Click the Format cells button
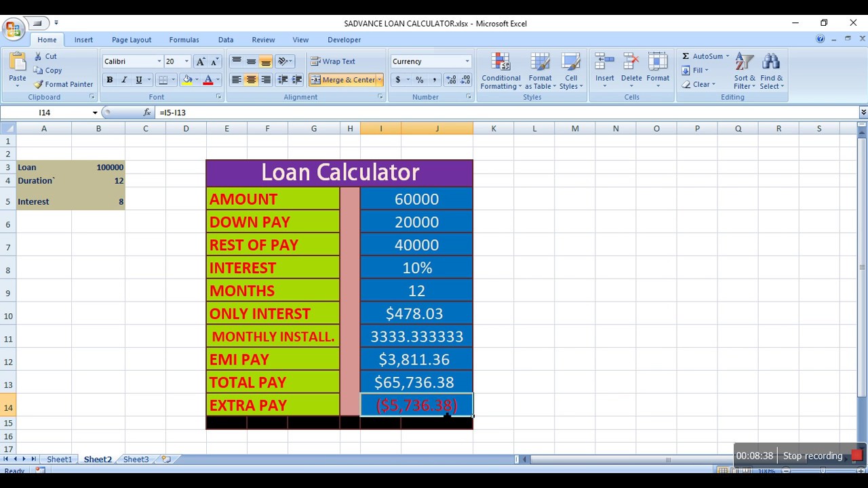The height and width of the screenshot is (488, 868). coord(657,71)
